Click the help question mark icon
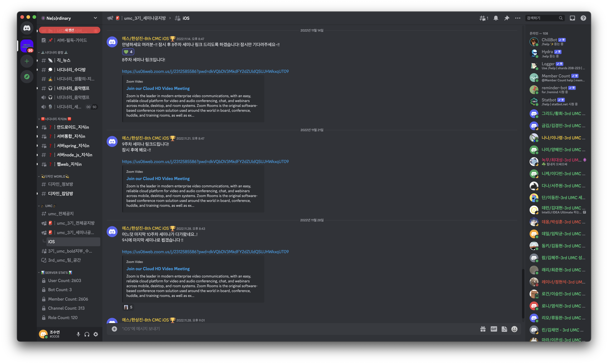608x364 pixels. click(583, 18)
